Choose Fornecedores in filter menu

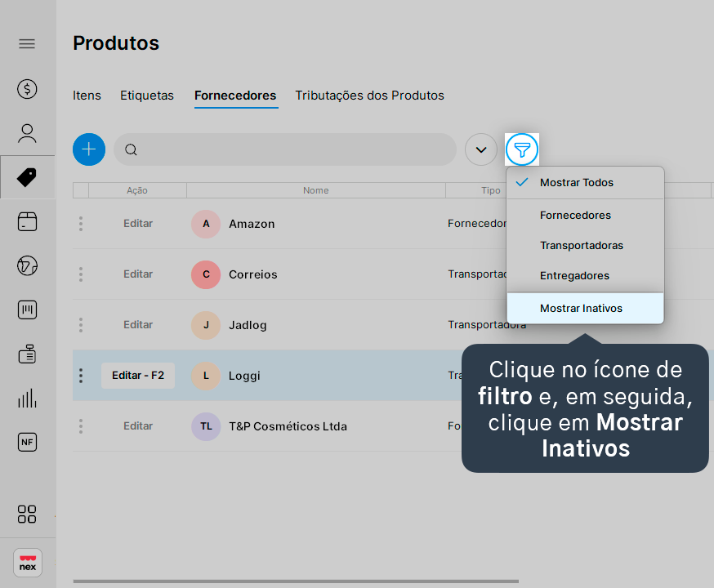(x=585, y=215)
